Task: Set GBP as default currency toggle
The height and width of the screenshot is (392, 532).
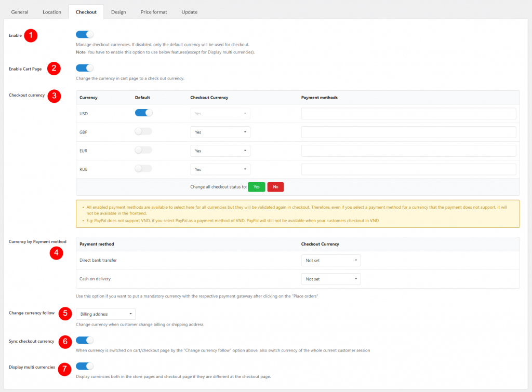Action: pos(143,132)
